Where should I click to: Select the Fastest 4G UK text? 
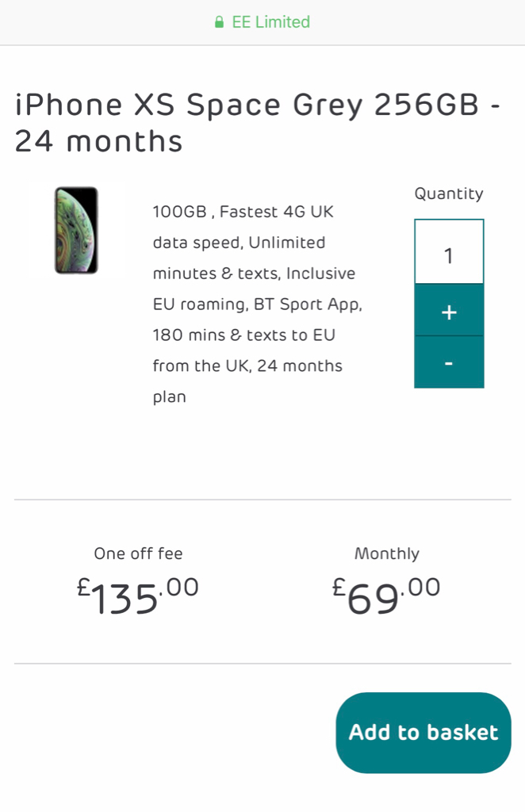277,212
